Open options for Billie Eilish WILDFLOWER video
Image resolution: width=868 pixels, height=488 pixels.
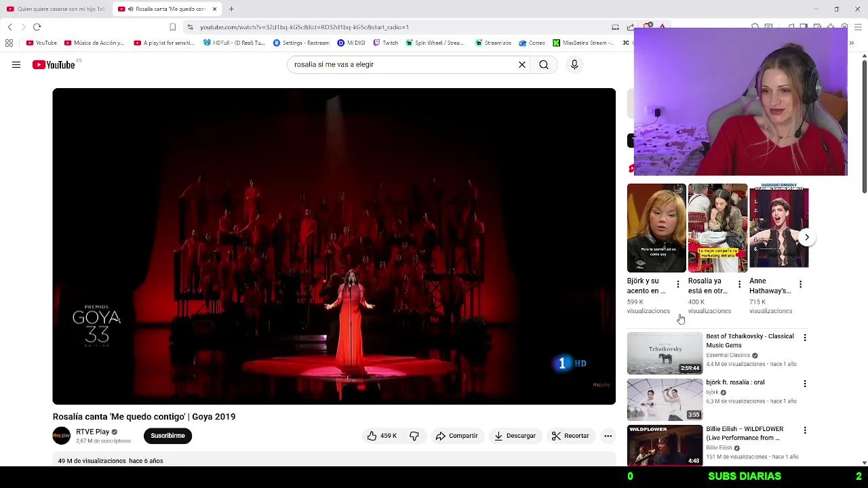tap(805, 430)
